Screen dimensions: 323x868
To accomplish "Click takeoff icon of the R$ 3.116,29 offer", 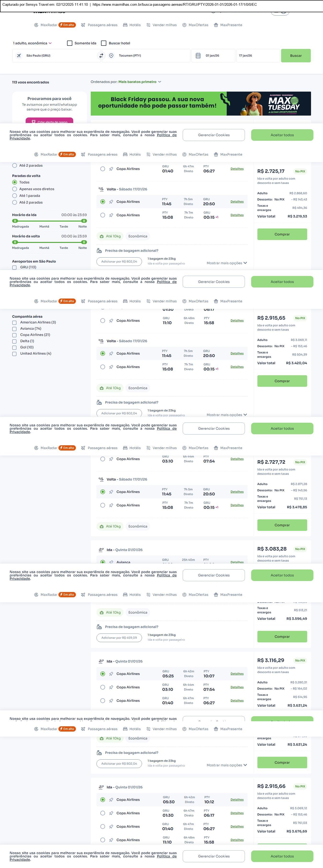I will point(101,661).
